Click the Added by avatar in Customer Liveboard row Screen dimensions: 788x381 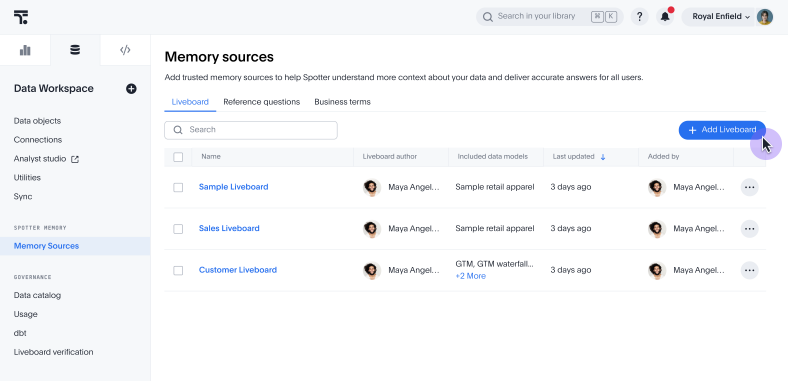pos(657,270)
